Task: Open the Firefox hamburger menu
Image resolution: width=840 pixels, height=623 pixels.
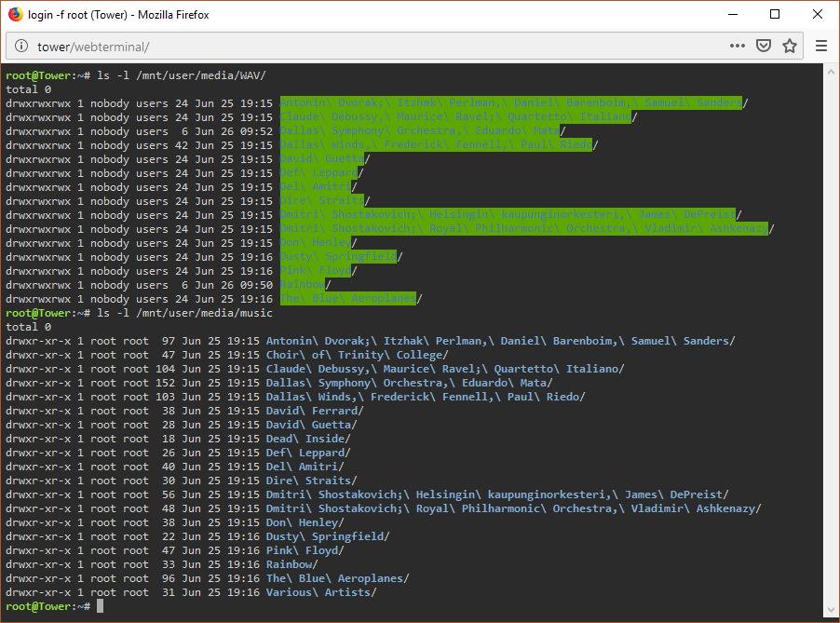Action: [x=821, y=46]
